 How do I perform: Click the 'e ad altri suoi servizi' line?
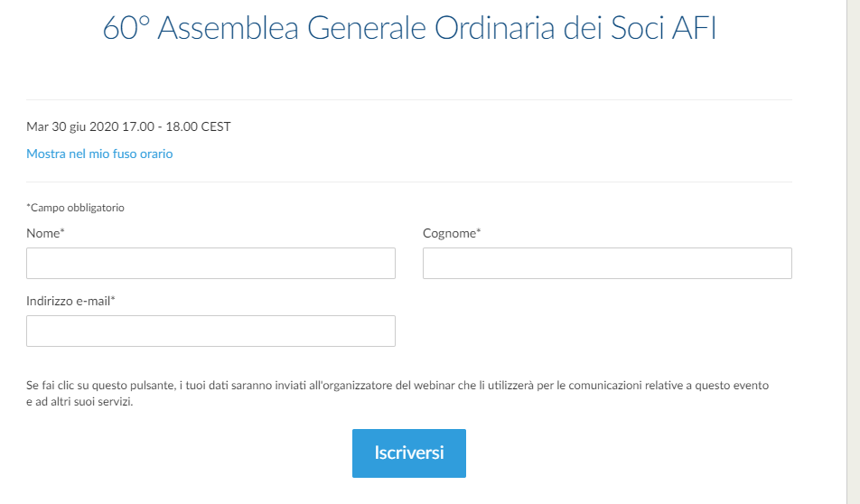click(79, 401)
